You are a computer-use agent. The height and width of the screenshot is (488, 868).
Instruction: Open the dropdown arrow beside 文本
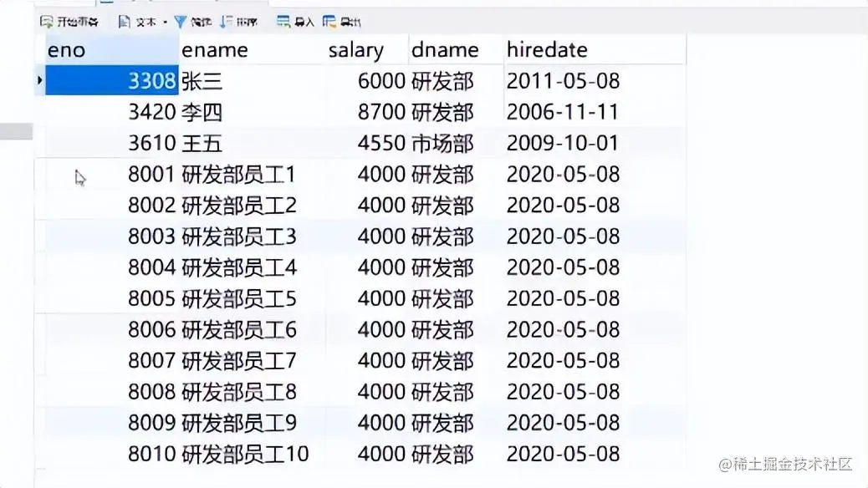[165, 22]
